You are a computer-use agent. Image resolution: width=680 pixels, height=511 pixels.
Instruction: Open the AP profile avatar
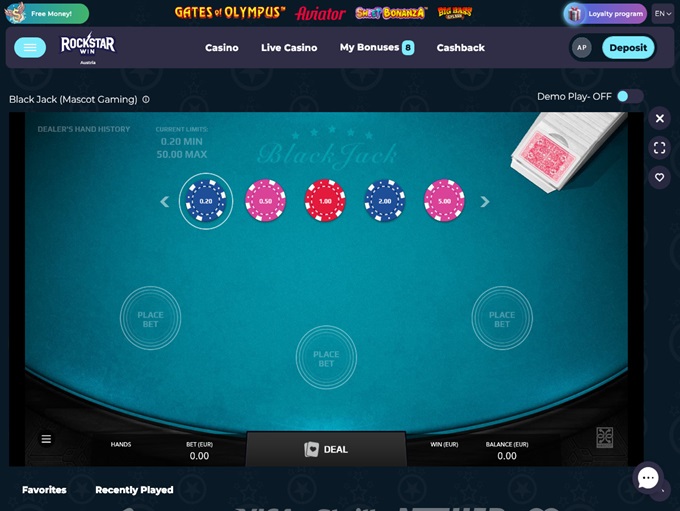pos(582,48)
